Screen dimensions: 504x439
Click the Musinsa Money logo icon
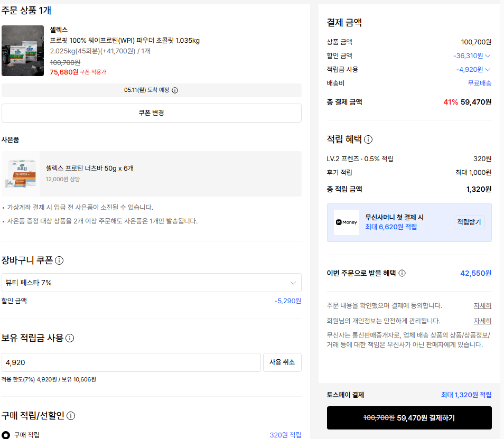click(347, 222)
